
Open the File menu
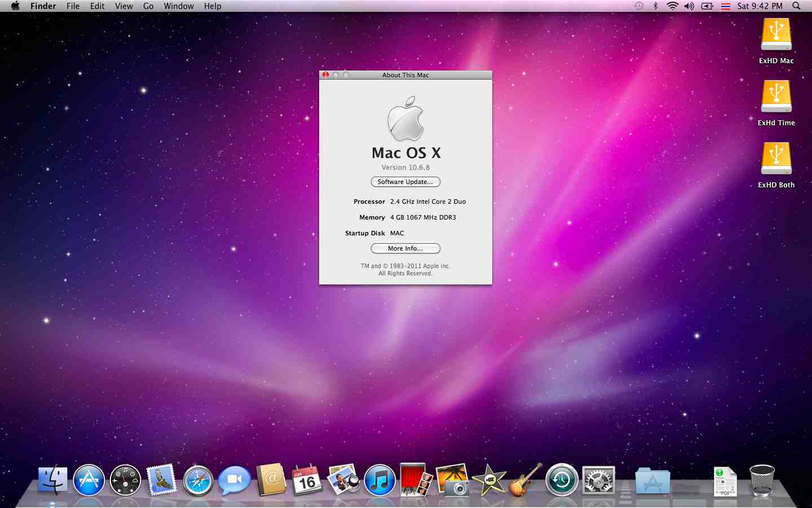coord(73,6)
